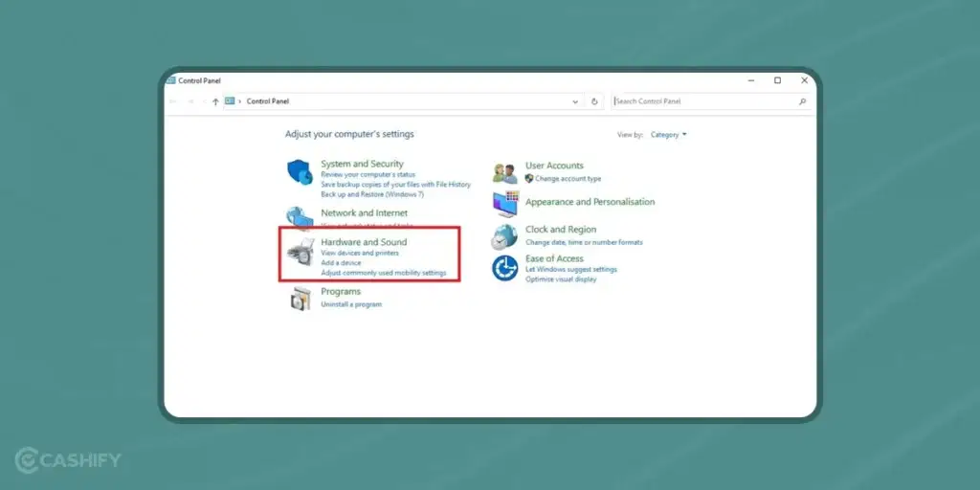Open the address bar history dropdown arrow

coord(575,101)
